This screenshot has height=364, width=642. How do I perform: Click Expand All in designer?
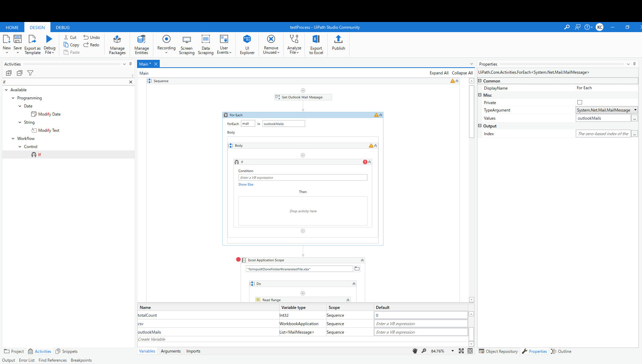(439, 73)
